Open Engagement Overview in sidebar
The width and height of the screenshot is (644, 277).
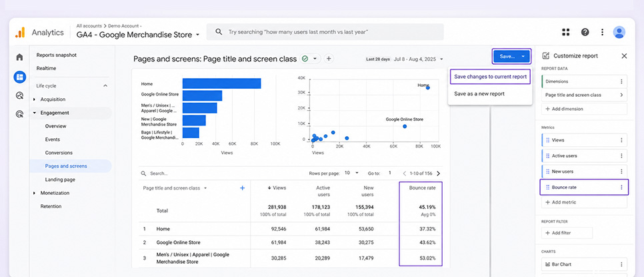pos(55,126)
